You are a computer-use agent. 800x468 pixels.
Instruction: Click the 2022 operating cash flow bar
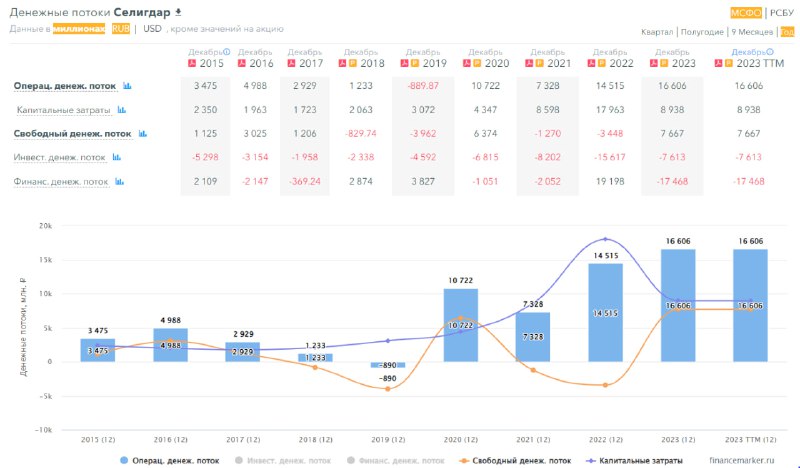pyautogui.click(x=606, y=312)
